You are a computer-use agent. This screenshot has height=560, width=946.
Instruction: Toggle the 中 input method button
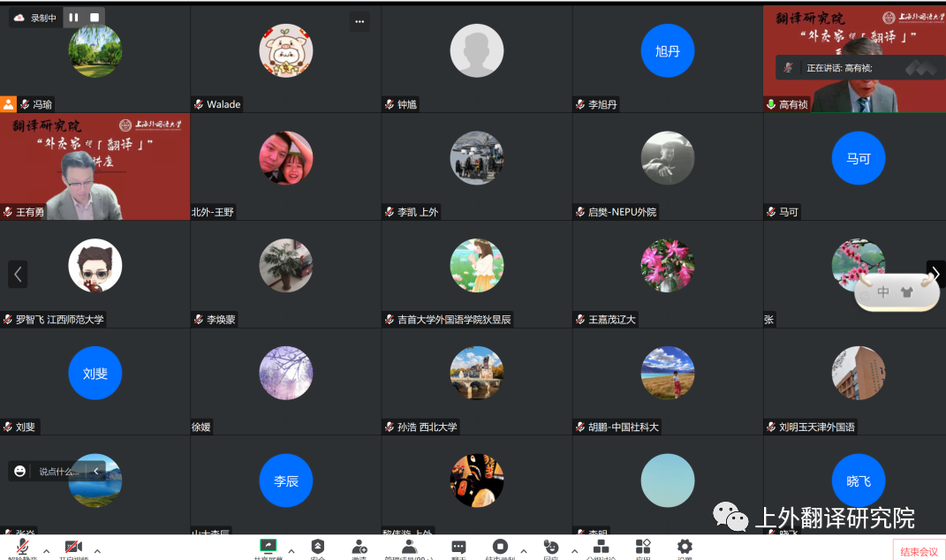click(882, 292)
